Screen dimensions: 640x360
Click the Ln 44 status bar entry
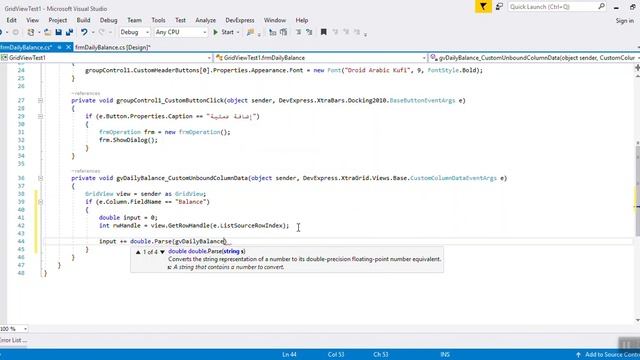pos(289,354)
